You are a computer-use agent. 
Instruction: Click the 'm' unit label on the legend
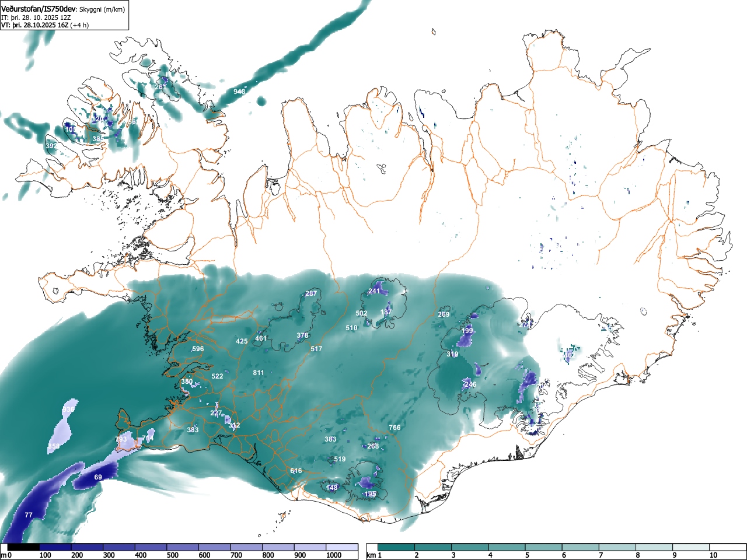click(x=4, y=556)
